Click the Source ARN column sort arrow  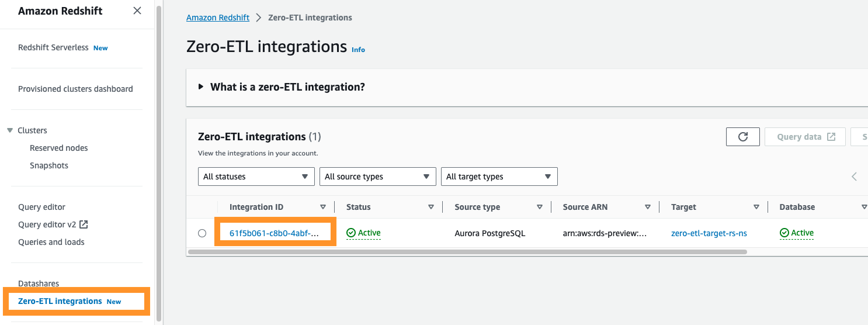(648, 207)
